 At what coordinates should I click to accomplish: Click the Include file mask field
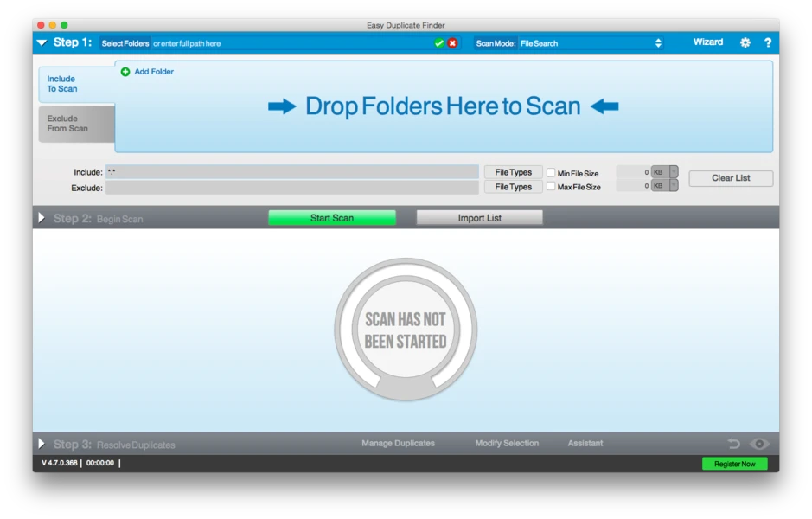tap(292, 172)
